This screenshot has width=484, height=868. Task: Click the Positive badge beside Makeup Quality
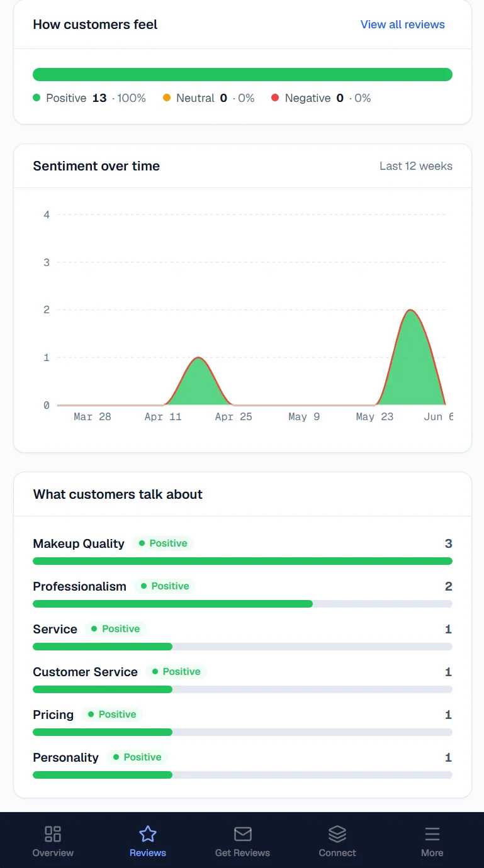click(x=163, y=543)
